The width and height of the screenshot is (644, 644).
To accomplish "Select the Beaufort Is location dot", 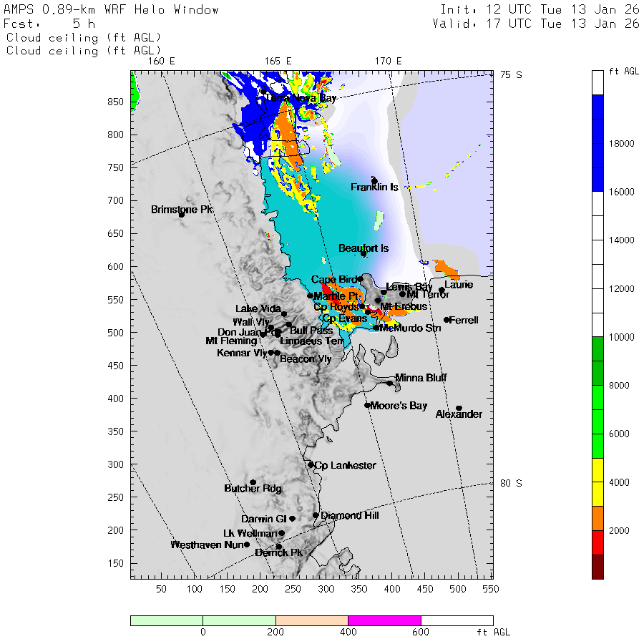I will coord(364,253).
